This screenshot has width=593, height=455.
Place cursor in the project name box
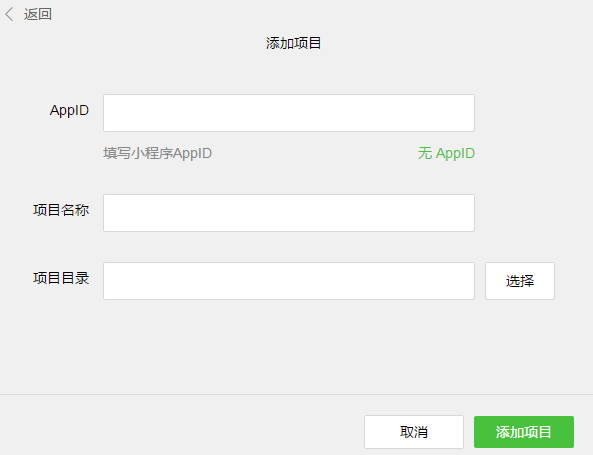[289, 213]
